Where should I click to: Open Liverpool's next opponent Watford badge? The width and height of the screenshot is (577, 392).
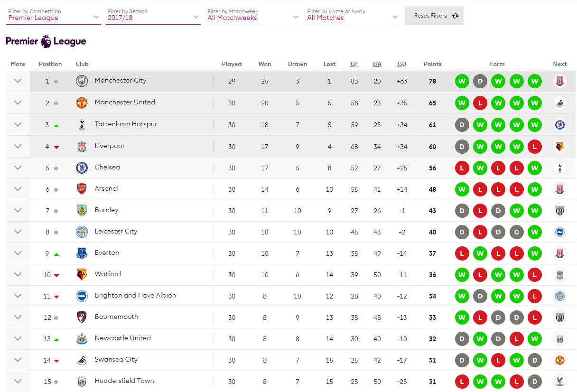pos(560,147)
